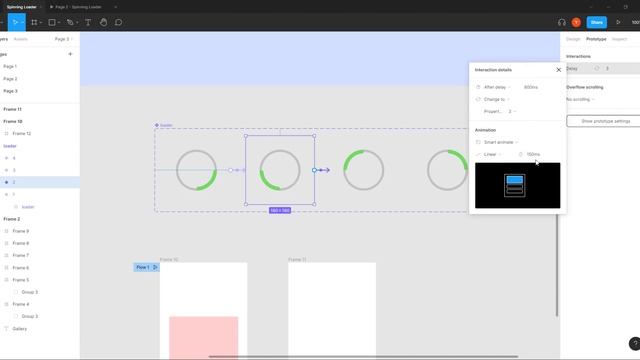
Task: Click the prototype connection node on selected variant
Action: point(314,170)
